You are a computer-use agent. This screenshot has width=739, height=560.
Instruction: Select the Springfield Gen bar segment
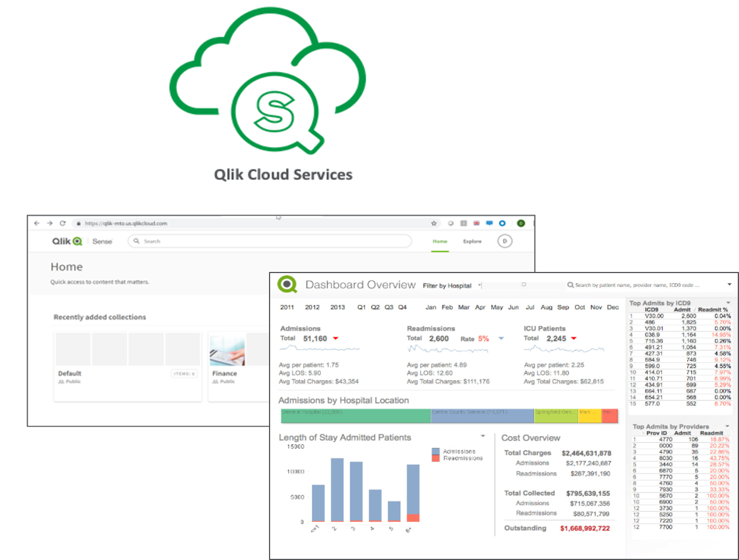(556, 416)
